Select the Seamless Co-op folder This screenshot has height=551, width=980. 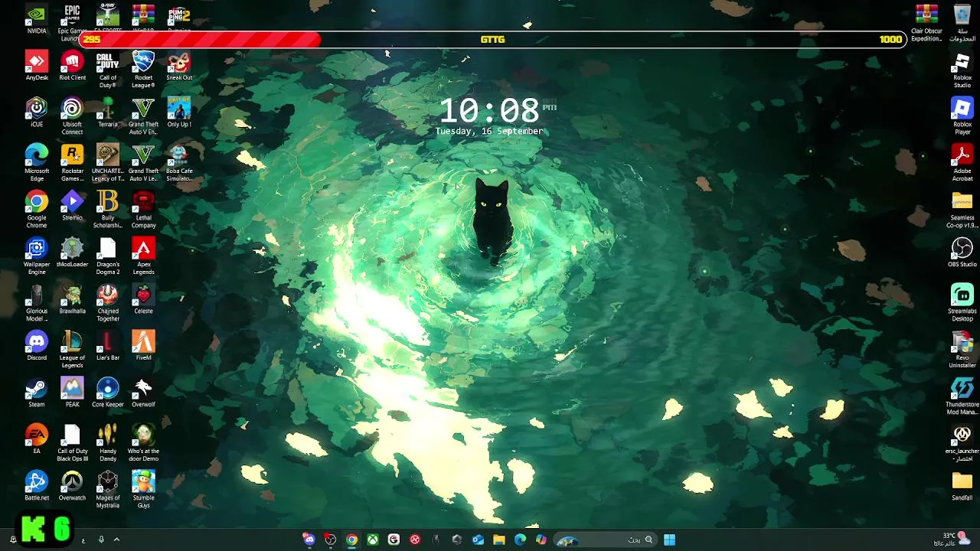tap(962, 209)
